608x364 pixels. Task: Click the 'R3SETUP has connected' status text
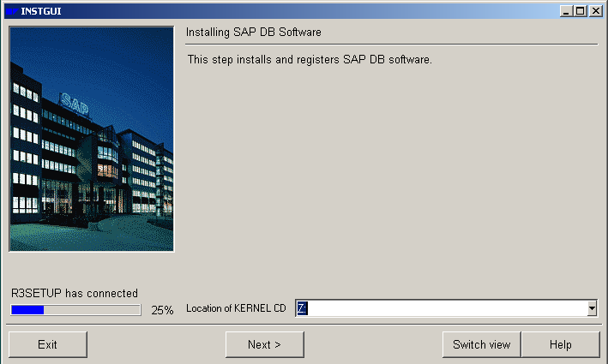(x=75, y=293)
